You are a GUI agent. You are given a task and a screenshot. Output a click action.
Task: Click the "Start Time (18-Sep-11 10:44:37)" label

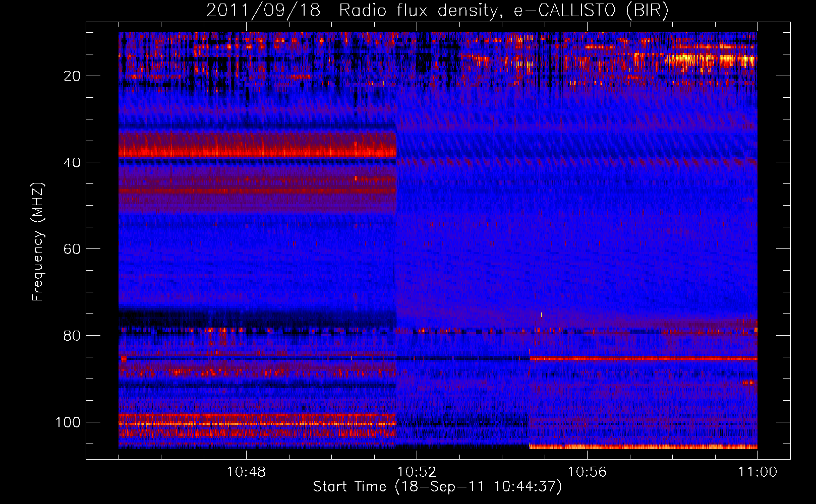coord(437,487)
